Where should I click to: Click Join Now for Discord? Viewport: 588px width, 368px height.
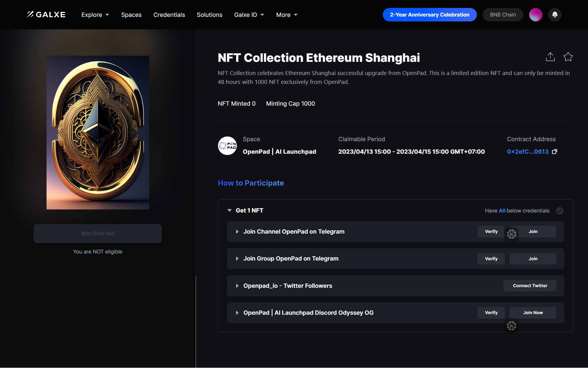tap(533, 313)
